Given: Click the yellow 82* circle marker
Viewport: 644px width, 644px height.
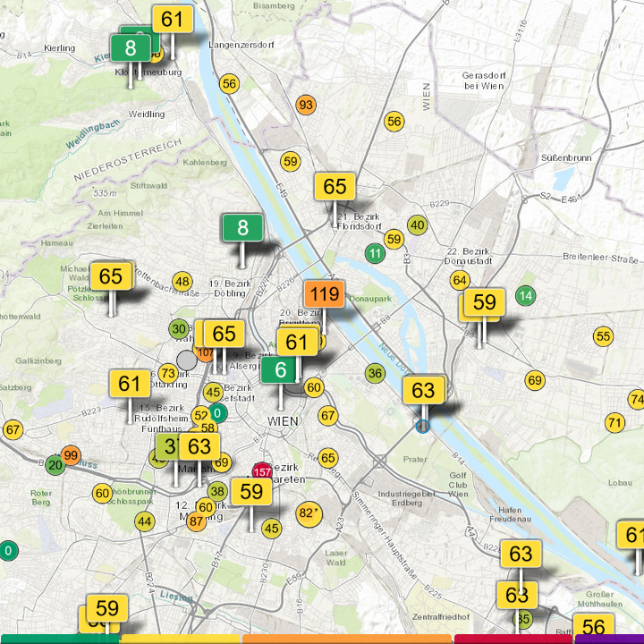Looking at the screenshot, I should (309, 513).
